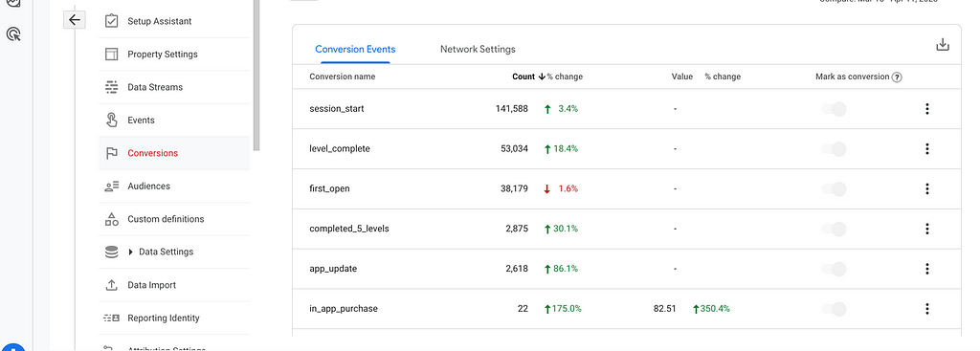Click the 38,179 count value
Image resolution: width=980 pixels, height=351 pixels.
point(514,188)
